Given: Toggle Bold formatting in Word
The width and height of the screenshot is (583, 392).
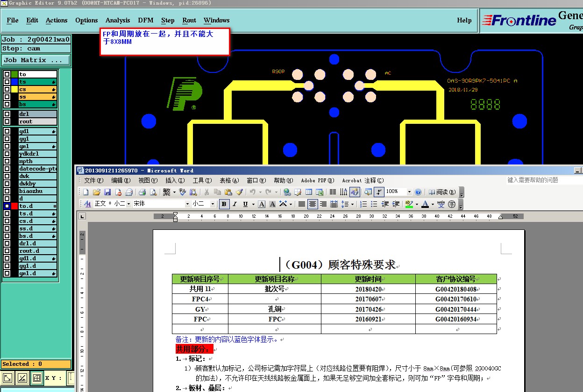Looking at the screenshot, I should [224, 204].
